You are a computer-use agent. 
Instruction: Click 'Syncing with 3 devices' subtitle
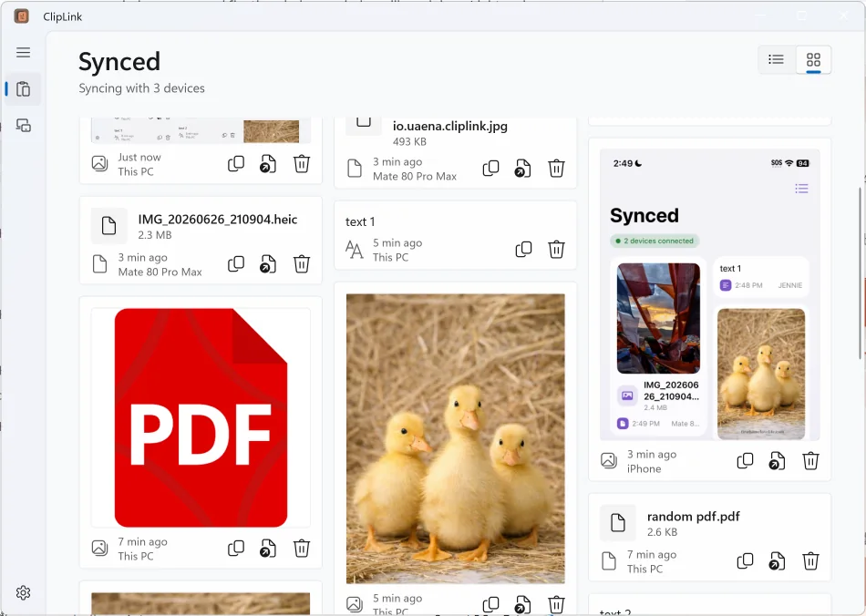[x=141, y=88]
